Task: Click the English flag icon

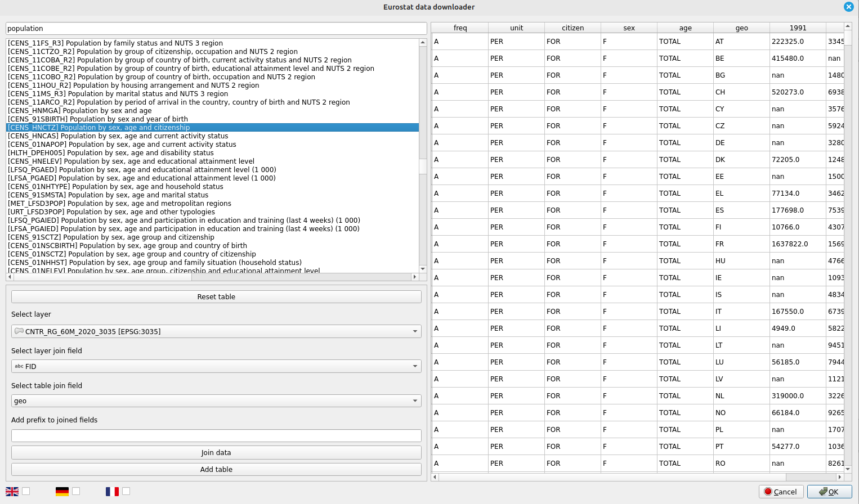Action: [12, 492]
